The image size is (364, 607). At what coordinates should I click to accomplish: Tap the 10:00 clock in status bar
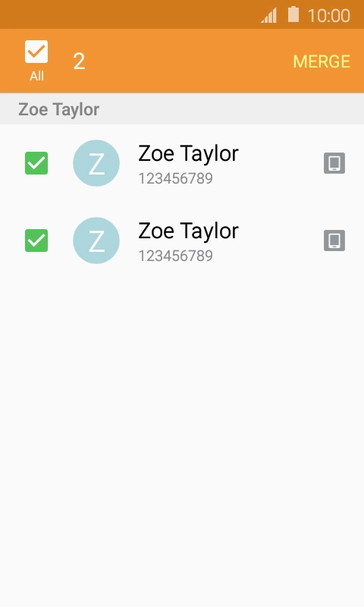tap(329, 16)
